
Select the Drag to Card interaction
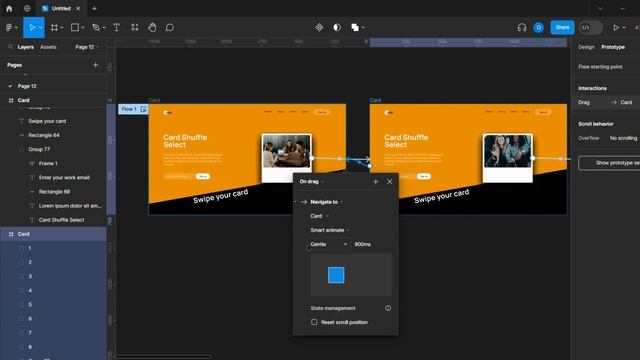click(606, 102)
